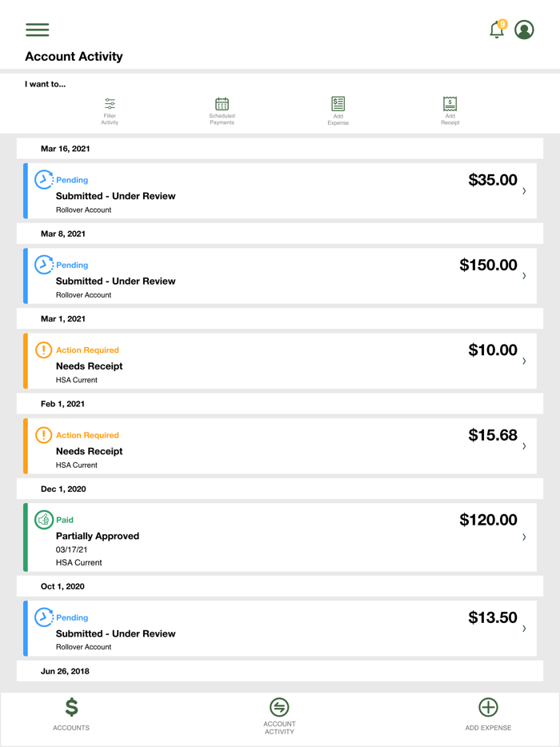Select the Add Expense icon in the toolbar
The height and width of the screenshot is (747, 560).
(338, 110)
